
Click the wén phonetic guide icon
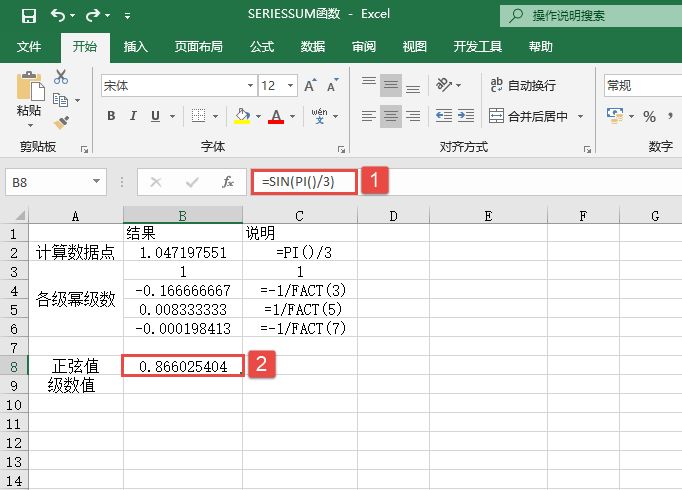point(320,116)
